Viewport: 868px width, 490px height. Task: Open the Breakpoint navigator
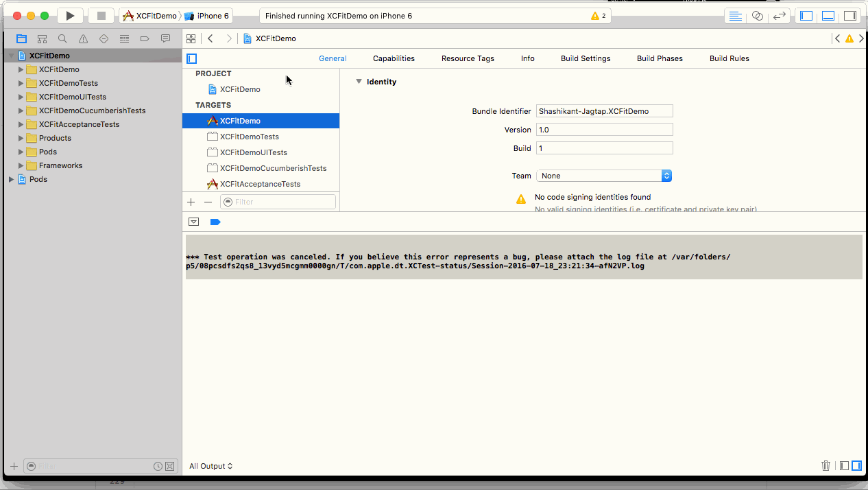click(x=145, y=39)
